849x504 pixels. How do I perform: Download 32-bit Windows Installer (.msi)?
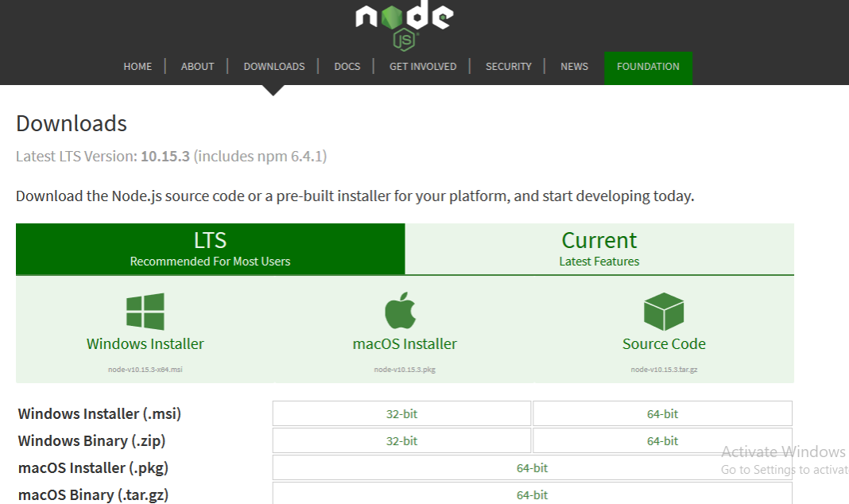[401, 413]
